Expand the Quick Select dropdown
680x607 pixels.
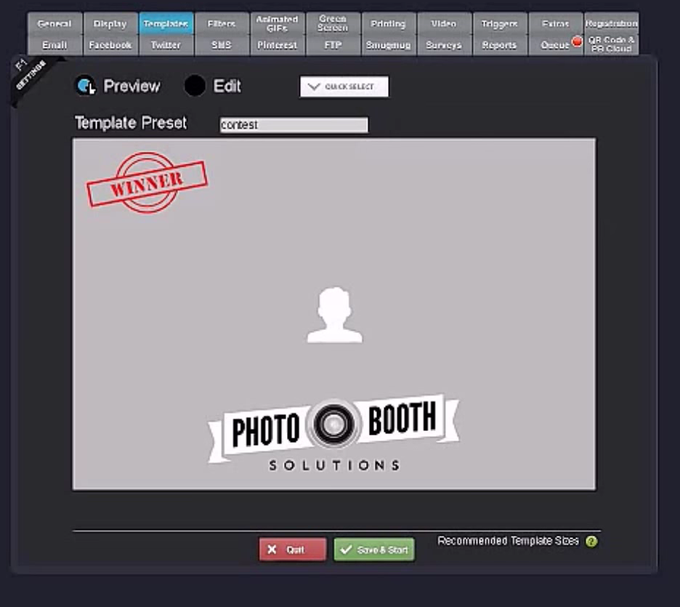(344, 87)
